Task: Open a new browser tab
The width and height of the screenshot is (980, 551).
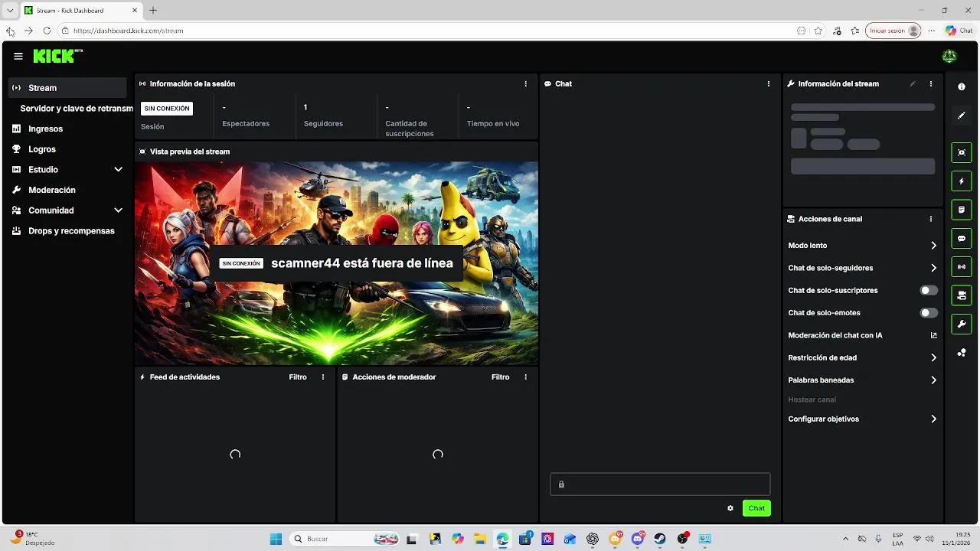Action: 153,10
